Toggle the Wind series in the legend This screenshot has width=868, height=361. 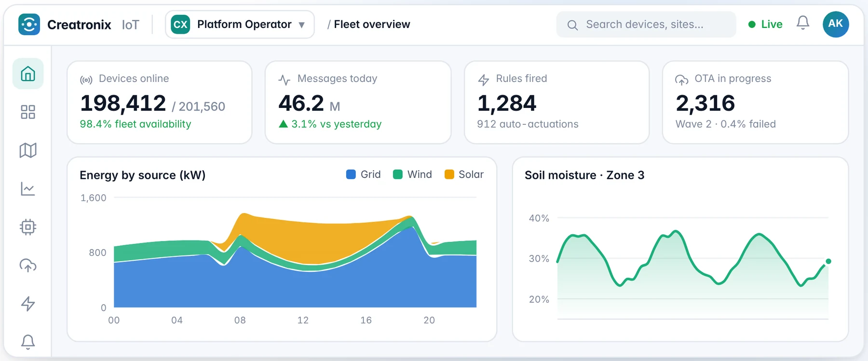(x=412, y=174)
